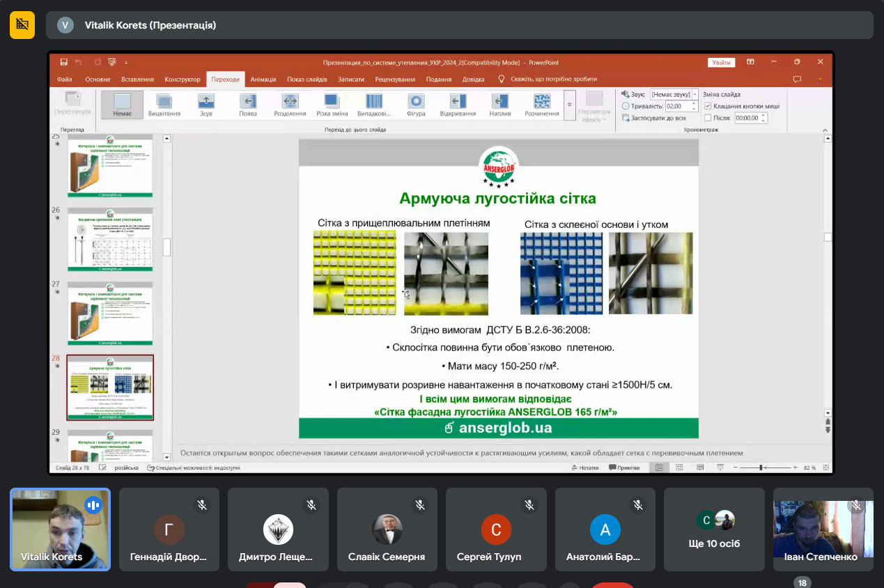Expand the transitions gallery More arrow
Screen dimensions: 884x588
570,105
